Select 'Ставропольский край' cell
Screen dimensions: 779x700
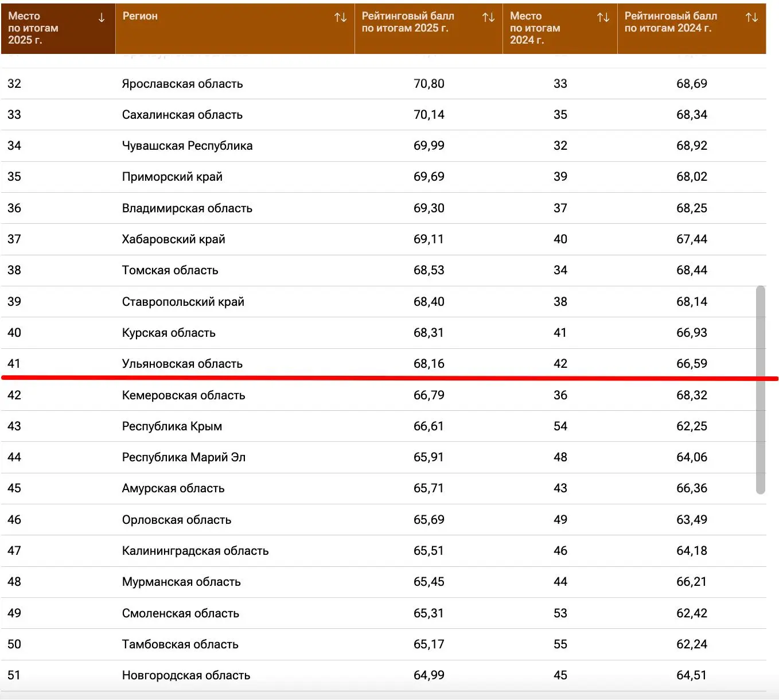pyautogui.click(x=183, y=302)
